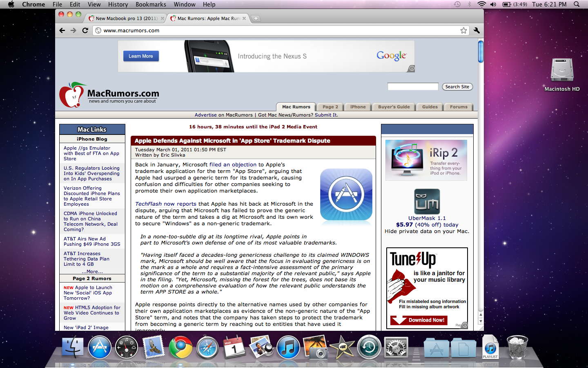Image resolution: width=588 pixels, height=368 pixels.
Task: Open the Chrome wrench menu
Action: tap(477, 30)
